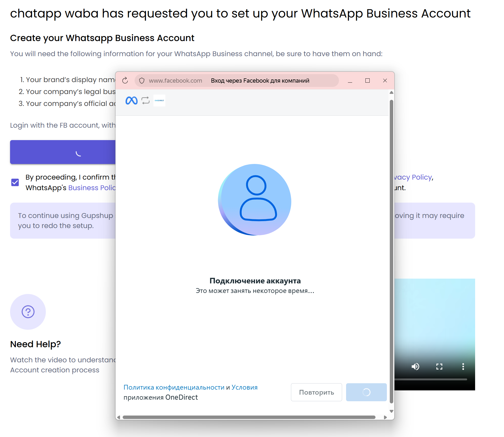Click the purple Facebook login button
504x437 pixels.
click(x=63, y=152)
